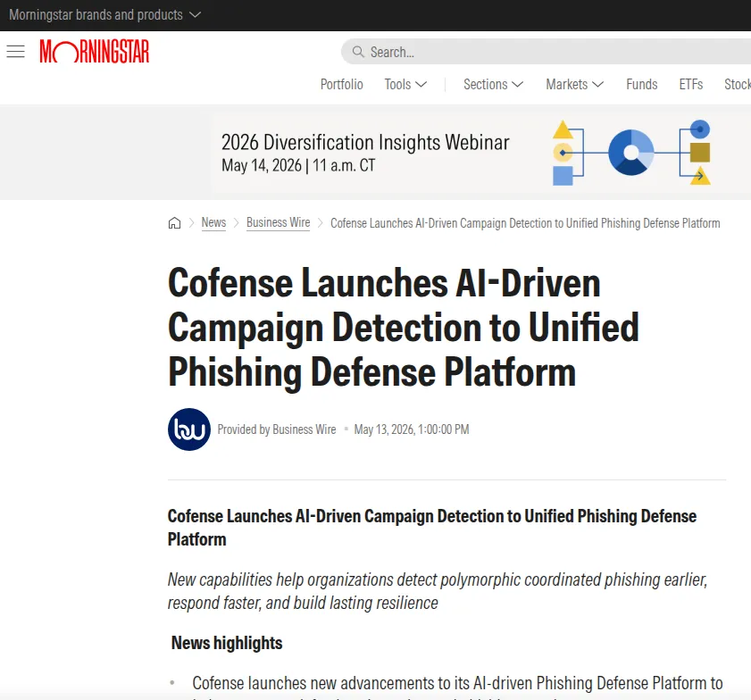Go to home via breadcrumb house icon
The width and height of the screenshot is (751, 700).
pyautogui.click(x=174, y=223)
